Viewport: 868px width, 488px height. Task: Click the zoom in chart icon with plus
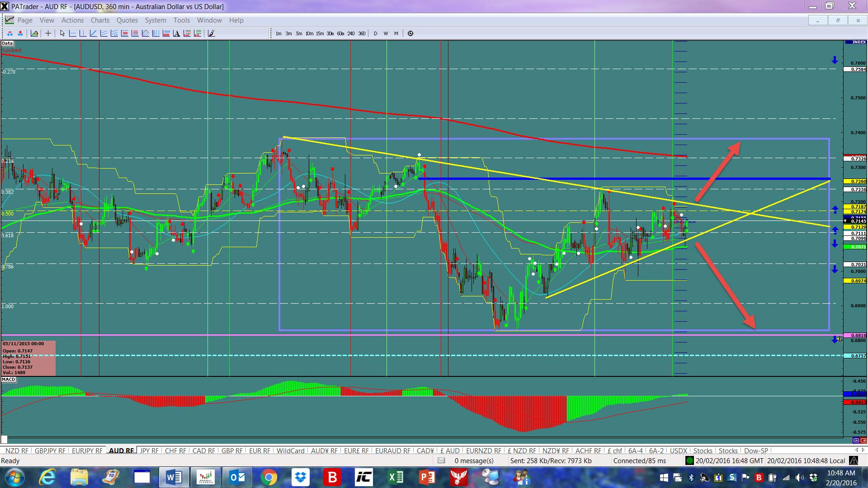point(20,33)
